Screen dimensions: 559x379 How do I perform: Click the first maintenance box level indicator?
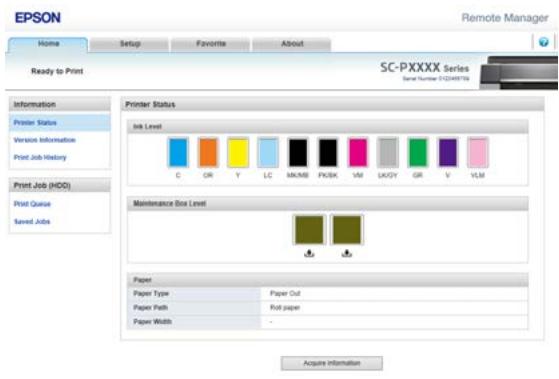(x=309, y=230)
